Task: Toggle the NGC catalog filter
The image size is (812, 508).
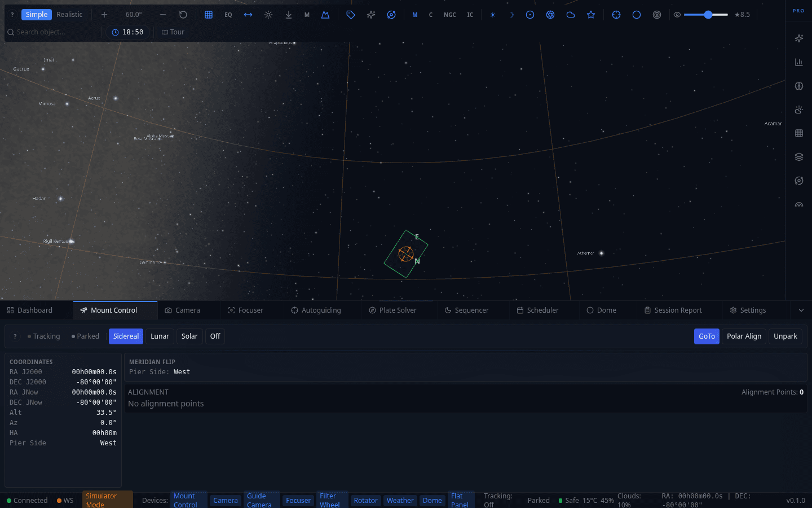Action: 450,15
